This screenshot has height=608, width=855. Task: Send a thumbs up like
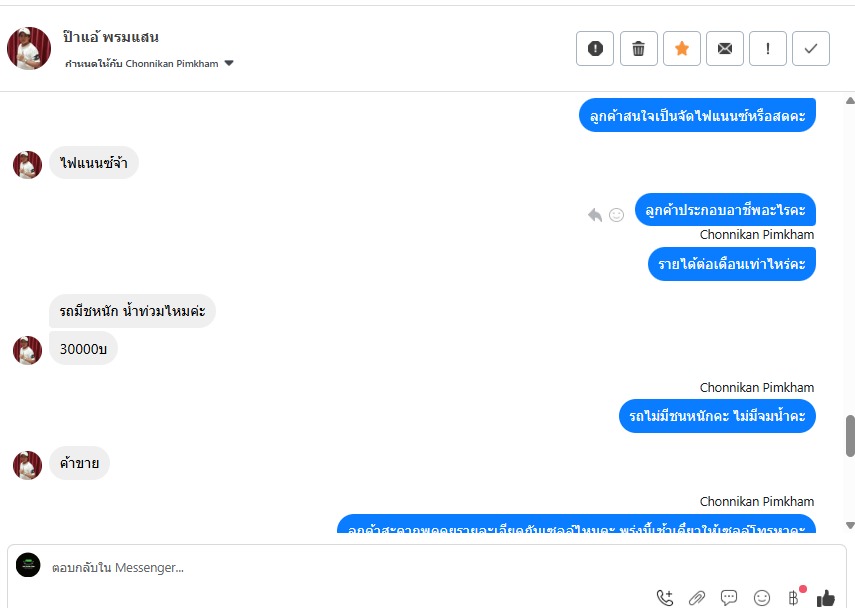pyautogui.click(x=826, y=598)
